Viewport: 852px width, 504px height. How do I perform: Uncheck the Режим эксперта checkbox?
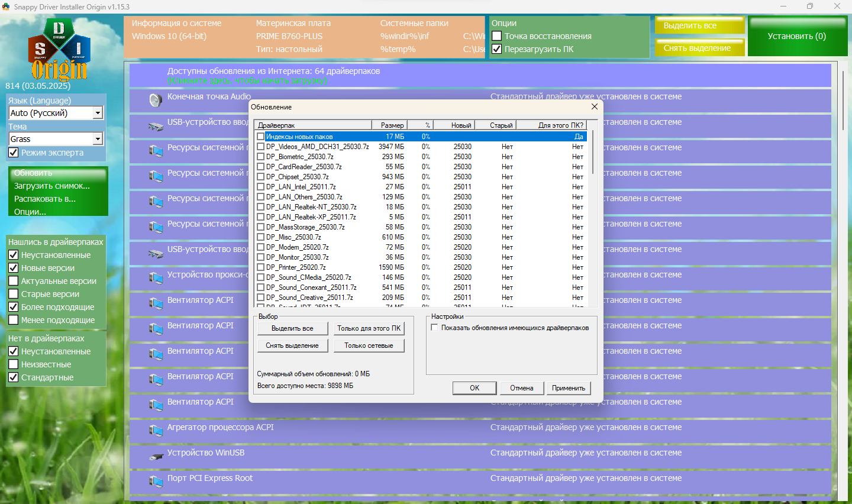[13, 153]
